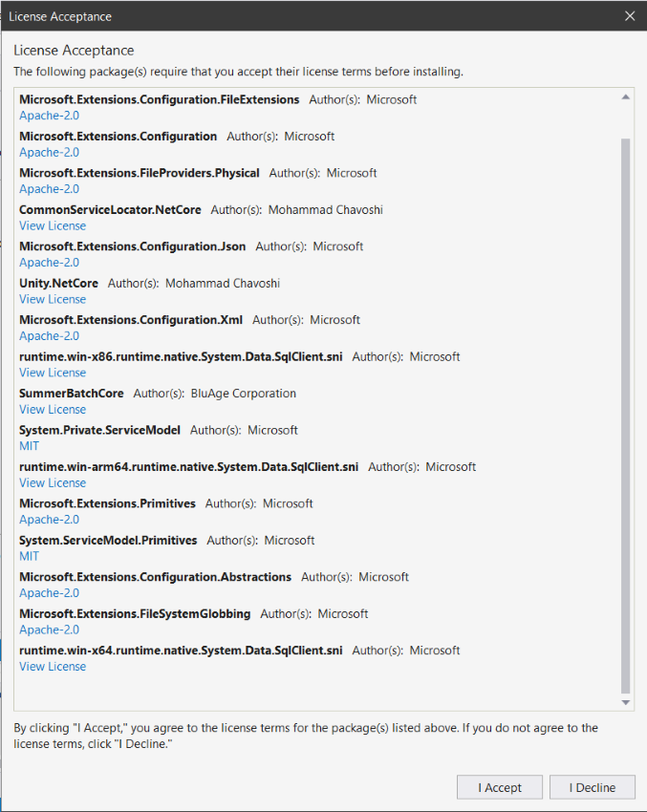Select package name runtime.win-arm64.runtime.native.System.Data.SqlClient.sni

(188, 467)
